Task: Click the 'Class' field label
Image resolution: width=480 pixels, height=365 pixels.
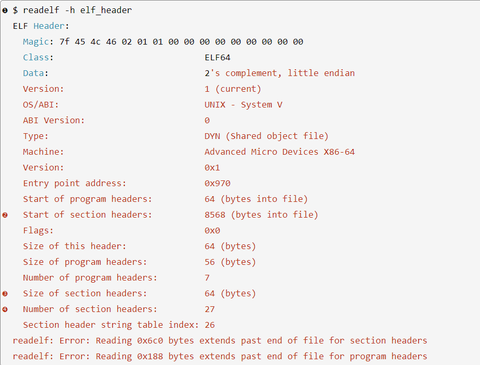Action: tap(36, 57)
